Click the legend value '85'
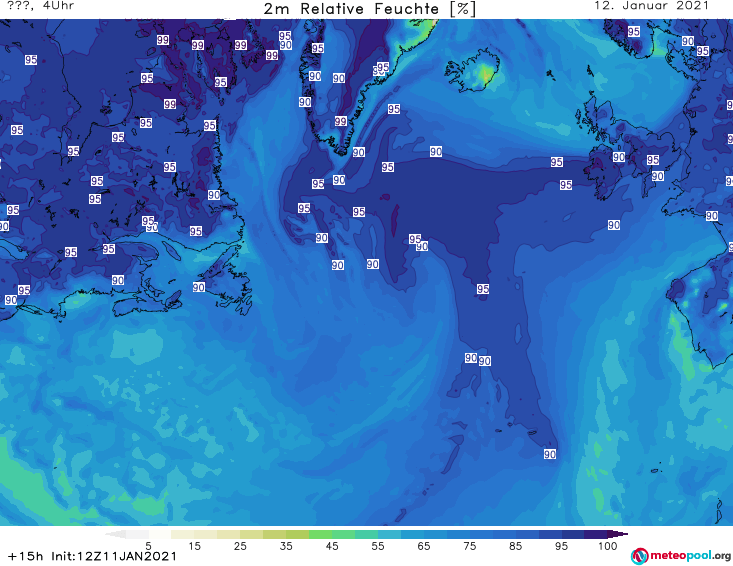Screen dimensions: 733x566 516,546
